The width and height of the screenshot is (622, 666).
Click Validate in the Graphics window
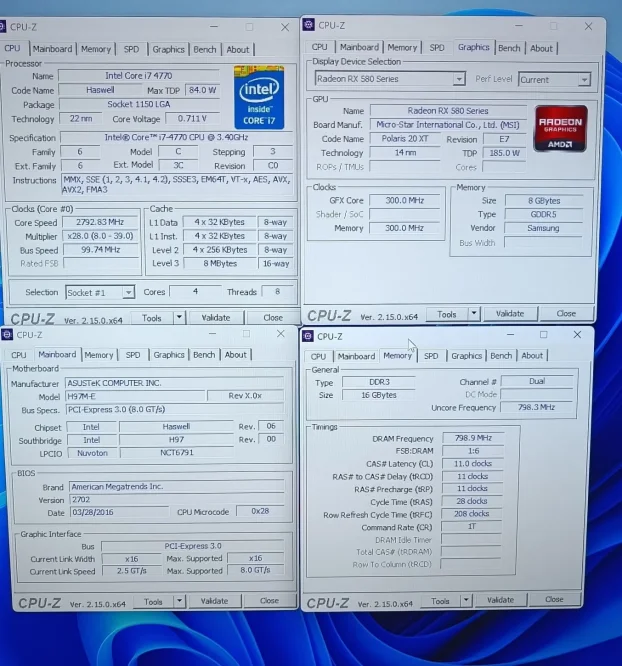coord(510,314)
